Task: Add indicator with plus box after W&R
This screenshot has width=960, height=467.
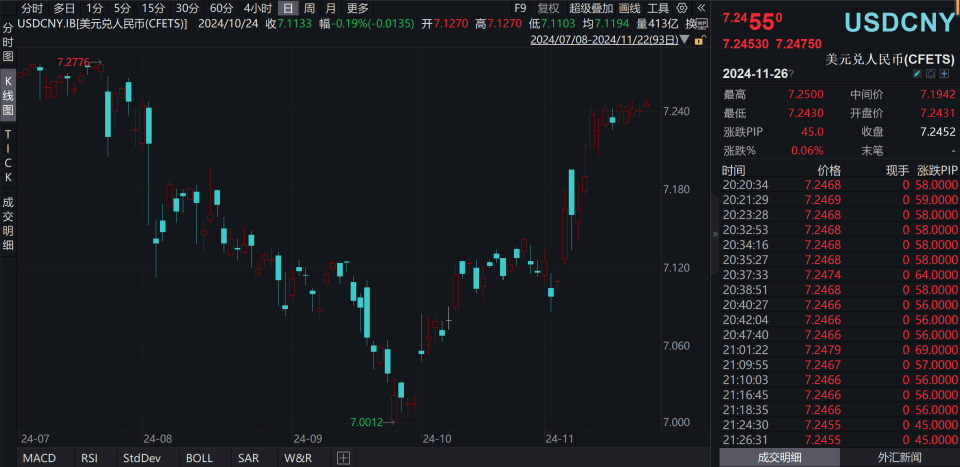Action: [x=343, y=458]
